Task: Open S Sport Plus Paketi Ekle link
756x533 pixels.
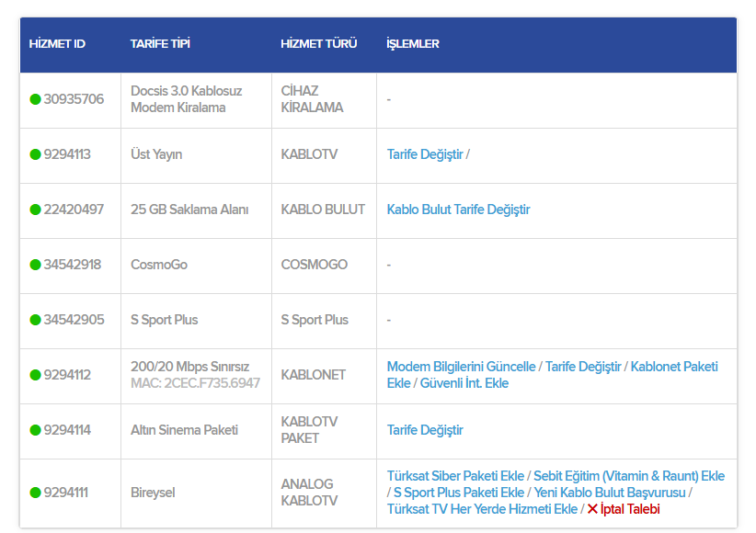Action: pos(459,493)
